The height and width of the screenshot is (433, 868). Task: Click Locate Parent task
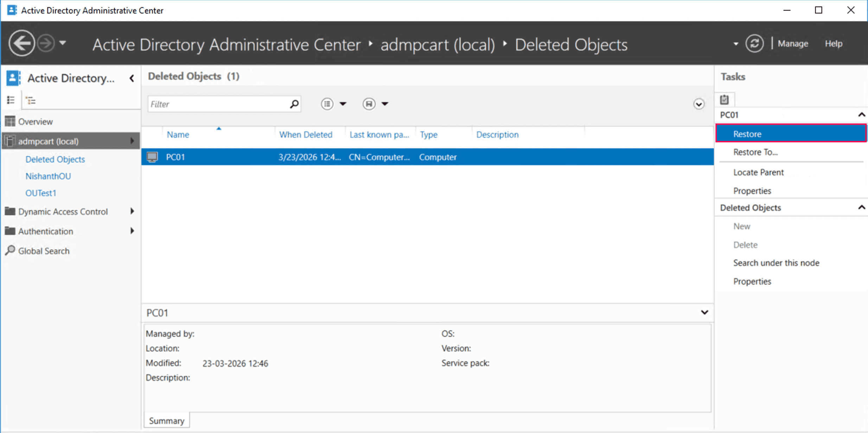(758, 172)
